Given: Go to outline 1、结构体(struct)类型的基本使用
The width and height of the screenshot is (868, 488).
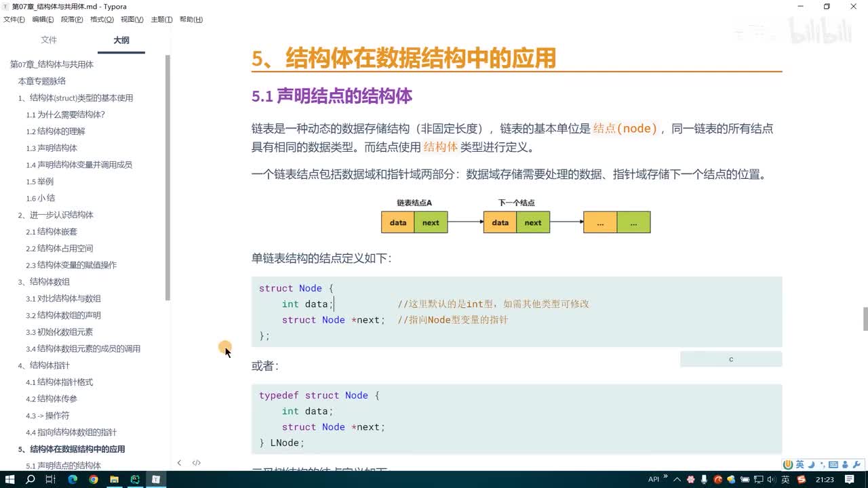Looking at the screenshot, I should coord(75,98).
